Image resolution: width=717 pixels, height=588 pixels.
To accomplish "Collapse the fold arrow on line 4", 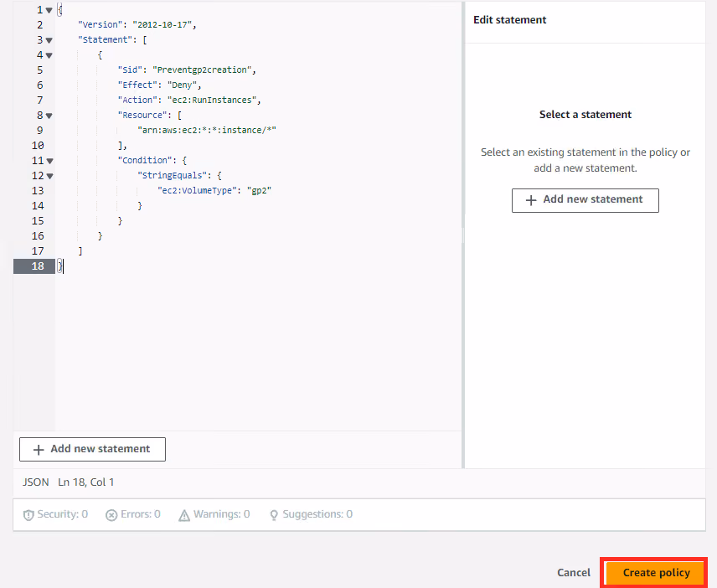I will click(49, 55).
